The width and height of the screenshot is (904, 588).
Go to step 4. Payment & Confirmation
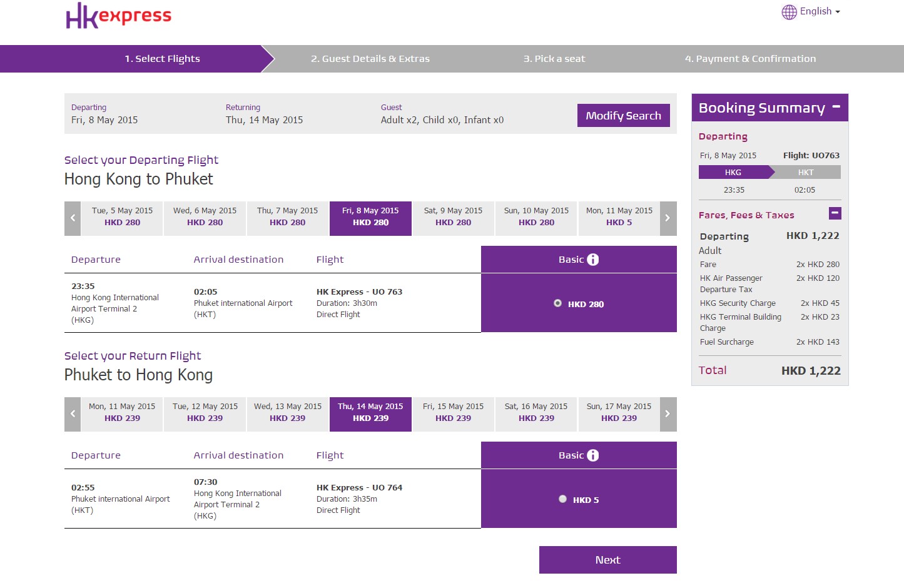750,59
